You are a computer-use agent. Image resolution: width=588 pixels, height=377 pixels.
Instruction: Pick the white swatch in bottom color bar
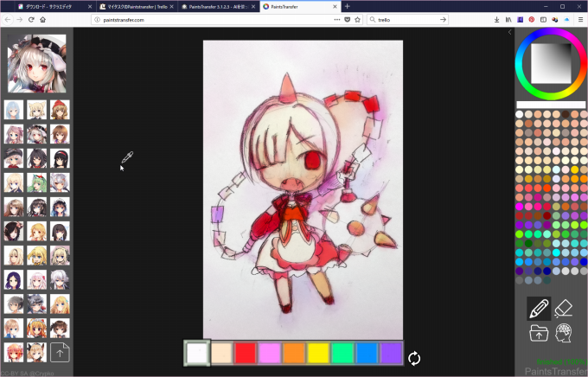pyautogui.click(x=197, y=353)
